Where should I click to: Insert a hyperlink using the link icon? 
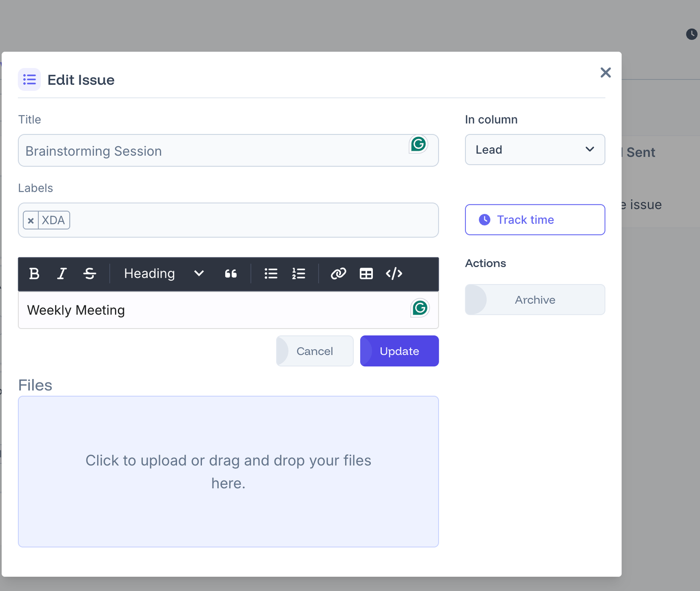(x=338, y=274)
